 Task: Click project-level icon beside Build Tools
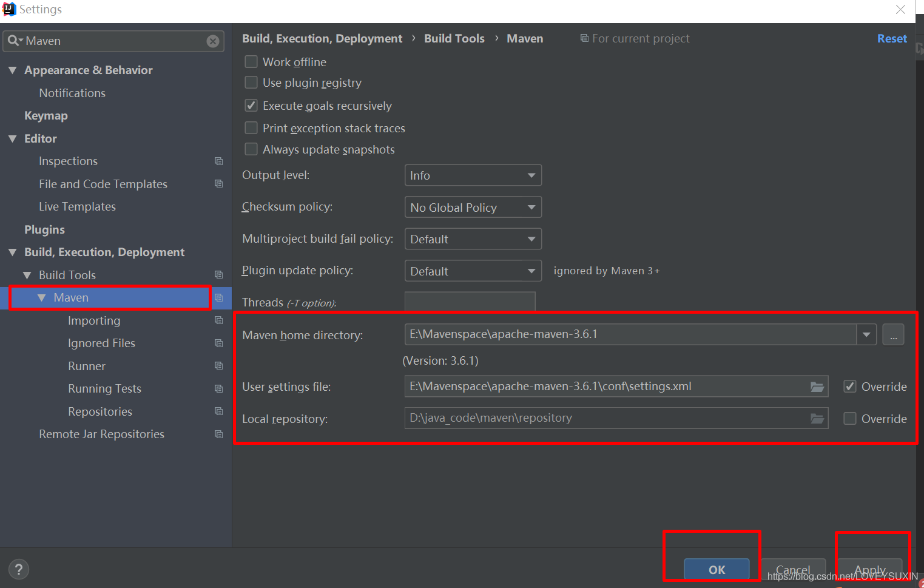click(219, 275)
